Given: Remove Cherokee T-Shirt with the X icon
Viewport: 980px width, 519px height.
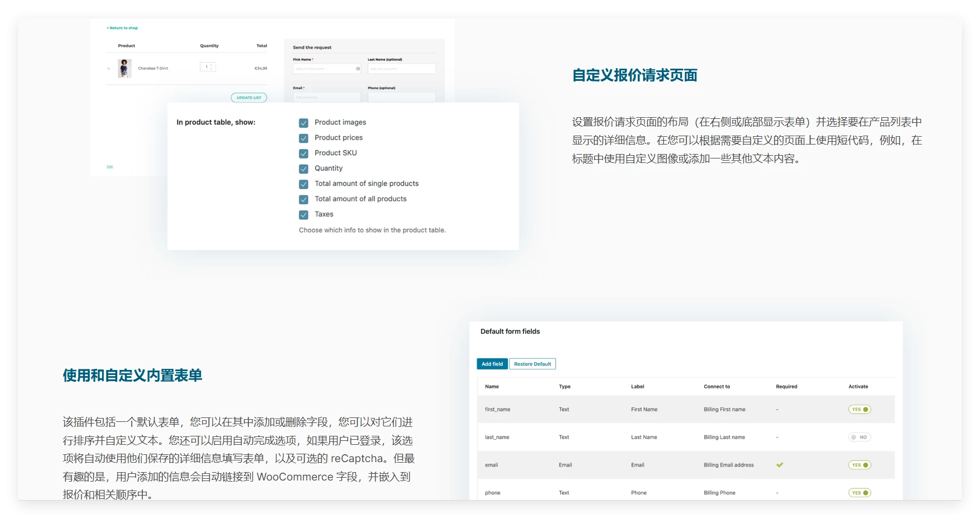Looking at the screenshot, I should click(x=109, y=69).
